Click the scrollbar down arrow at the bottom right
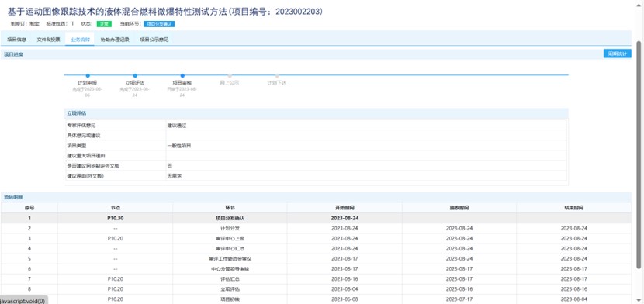The height and width of the screenshot is (304, 644). (x=639, y=300)
